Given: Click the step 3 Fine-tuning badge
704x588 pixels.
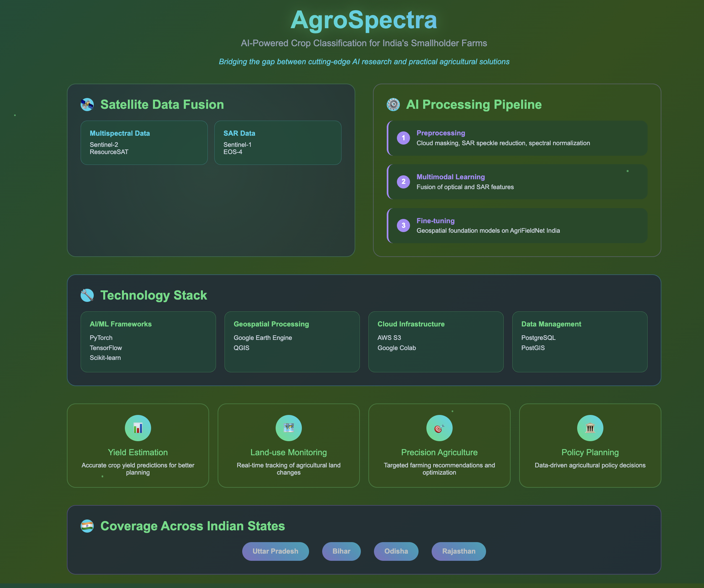Looking at the screenshot, I should [403, 225].
